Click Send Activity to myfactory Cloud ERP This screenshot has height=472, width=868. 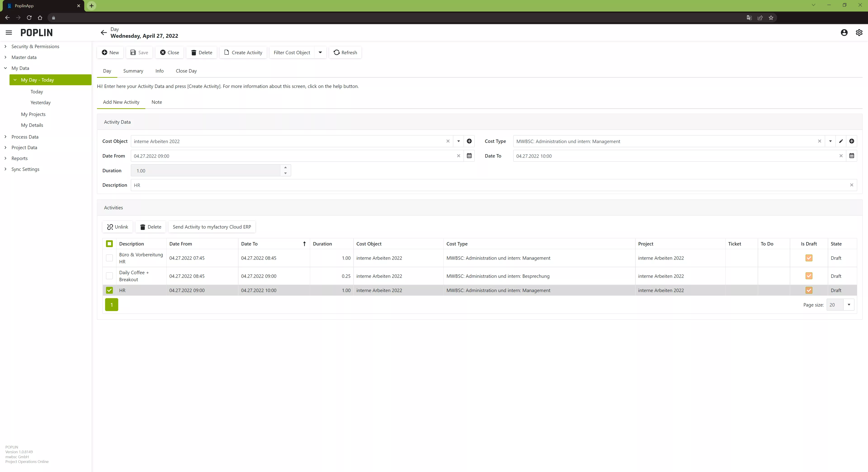coord(212,227)
